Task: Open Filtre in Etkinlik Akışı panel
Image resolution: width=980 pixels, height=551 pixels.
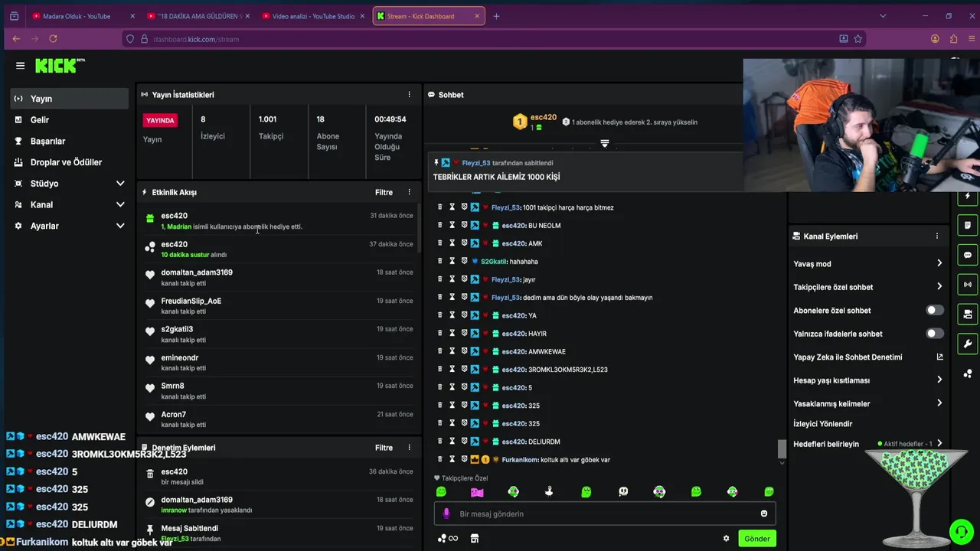Action: coord(384,192)
